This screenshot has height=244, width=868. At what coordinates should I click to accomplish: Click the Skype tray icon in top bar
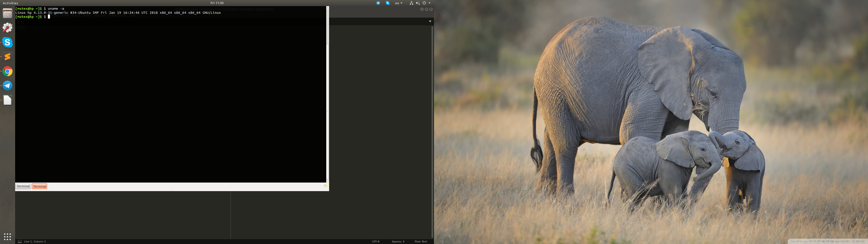387,3
